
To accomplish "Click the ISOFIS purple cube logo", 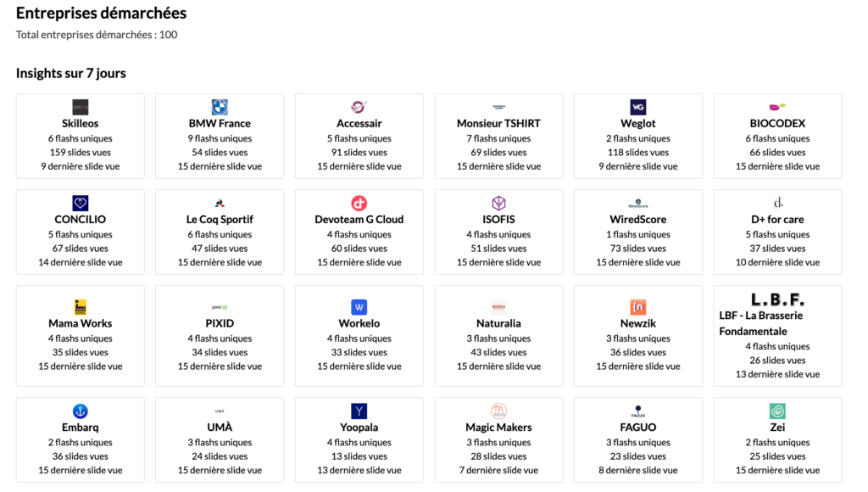I will click(498, 203).
